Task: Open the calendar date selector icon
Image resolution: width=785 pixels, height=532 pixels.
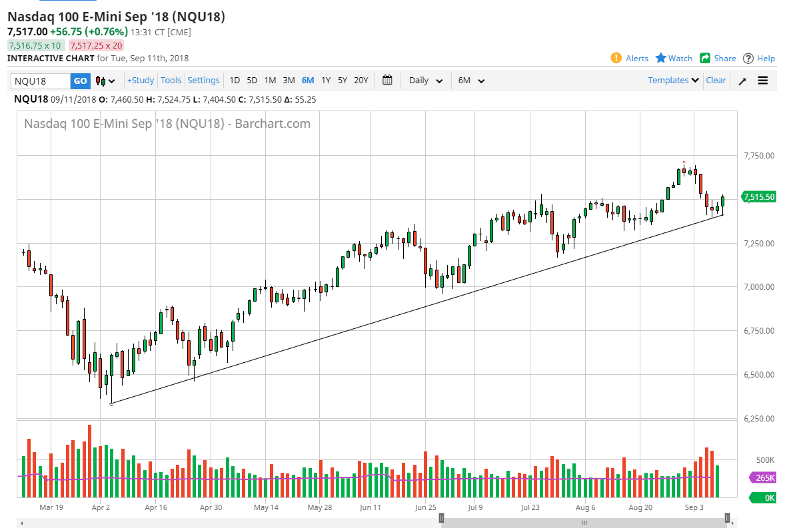Action: point(387,80)
